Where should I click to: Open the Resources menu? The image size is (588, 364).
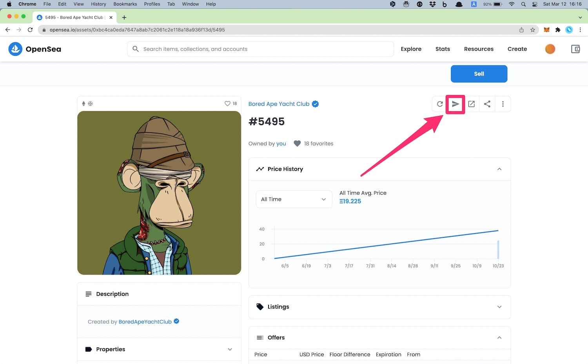[x=479, y=49]
